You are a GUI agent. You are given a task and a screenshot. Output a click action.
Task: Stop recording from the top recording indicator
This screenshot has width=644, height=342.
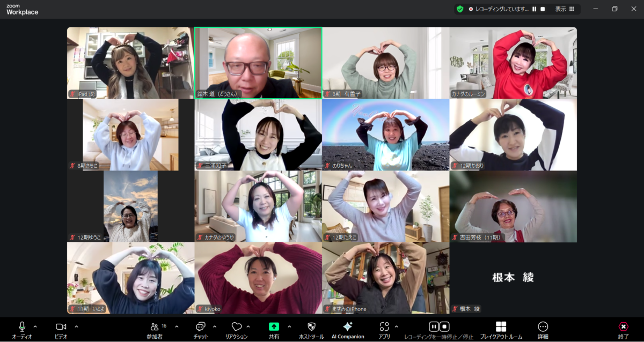pyautogui.click(x=543, y=9)
